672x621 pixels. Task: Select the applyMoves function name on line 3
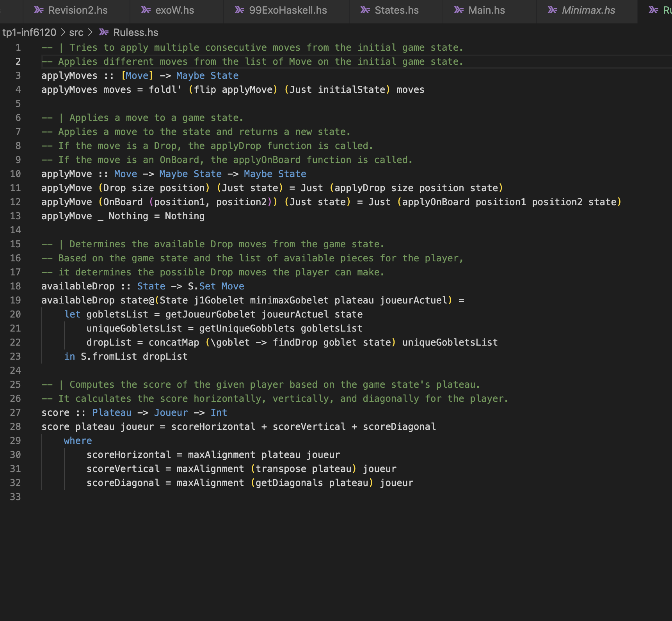(69, 75)
